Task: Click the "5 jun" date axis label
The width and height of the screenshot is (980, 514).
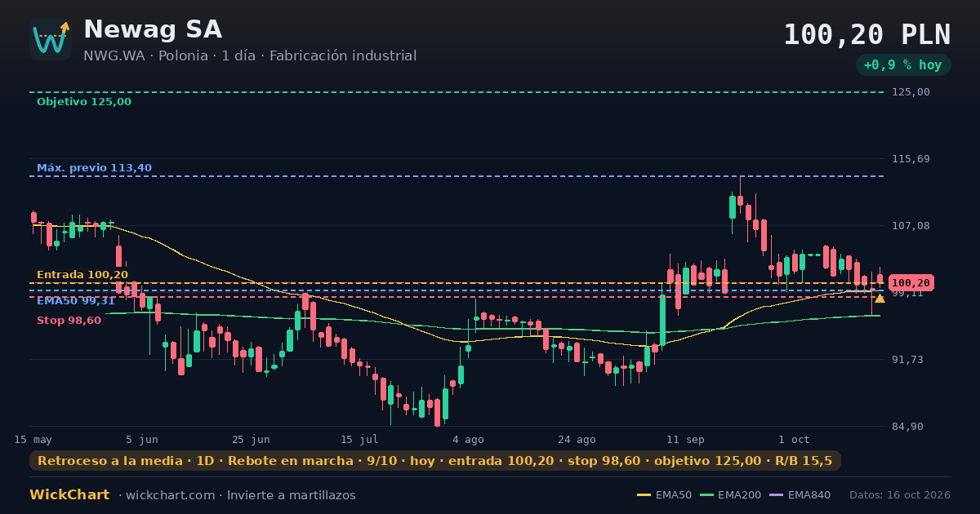Action: (x=142, y=440)
